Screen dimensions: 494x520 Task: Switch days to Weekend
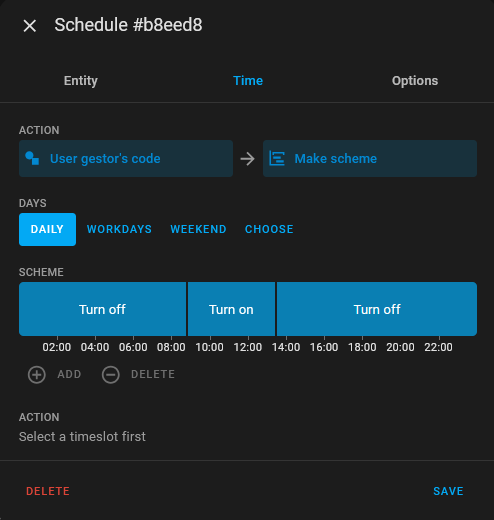[x=198, y=229]
